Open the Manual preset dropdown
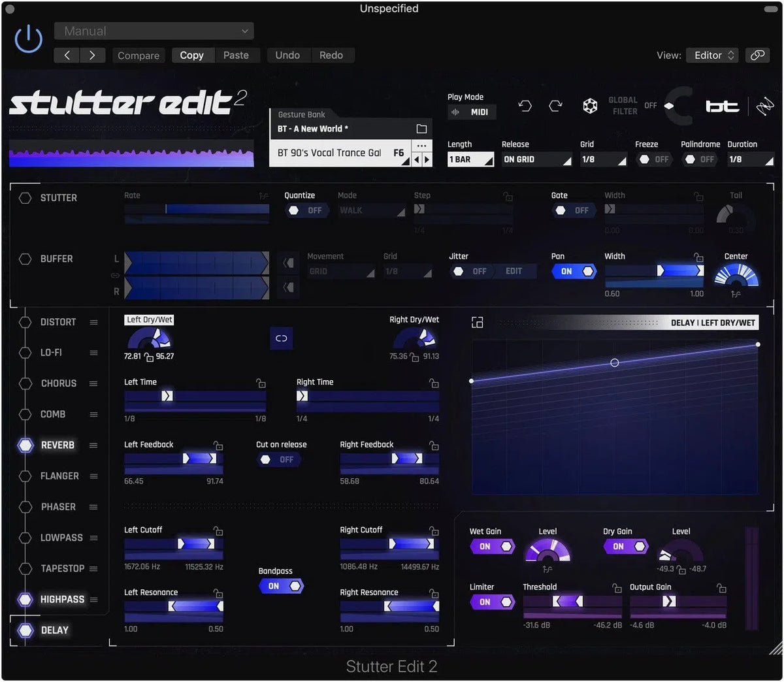 coord(154,31)
